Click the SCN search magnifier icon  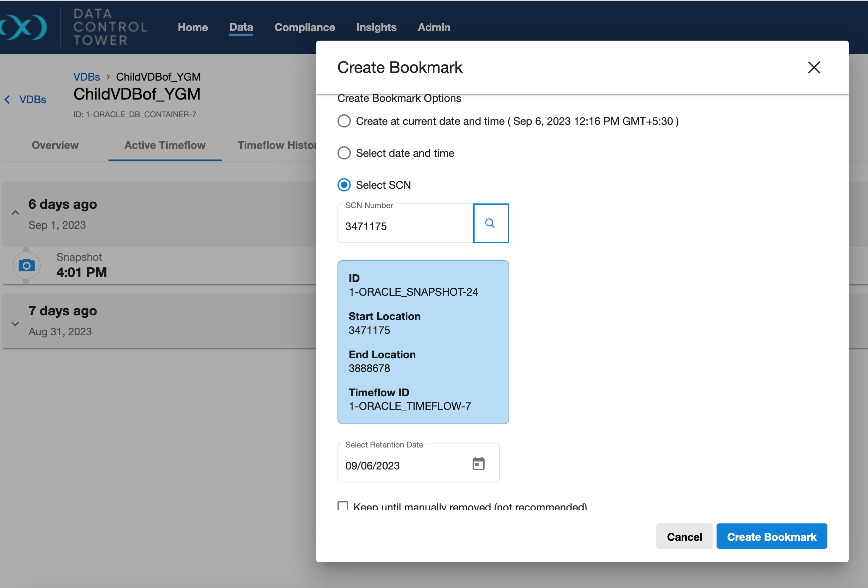490,223
